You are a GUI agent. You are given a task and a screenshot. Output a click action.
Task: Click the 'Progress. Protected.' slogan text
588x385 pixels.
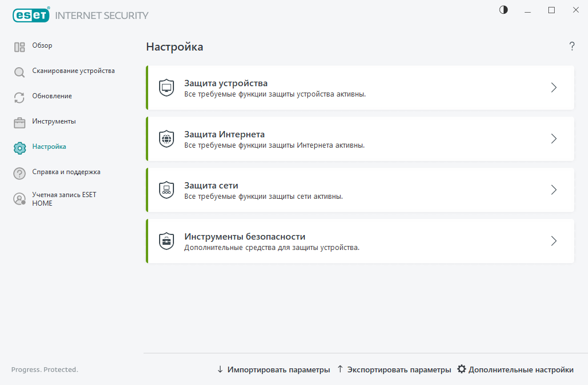(x=45, y=369)
